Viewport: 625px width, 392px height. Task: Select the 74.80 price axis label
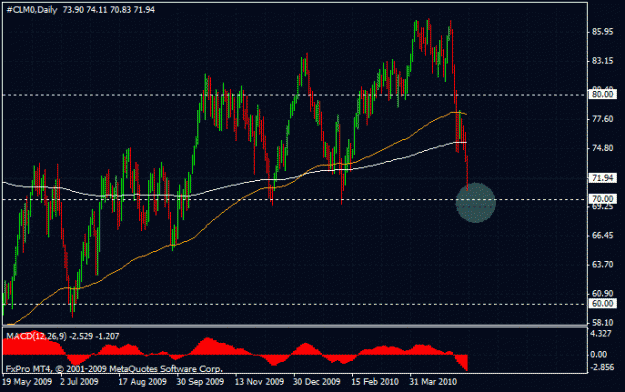pos(603,148)
